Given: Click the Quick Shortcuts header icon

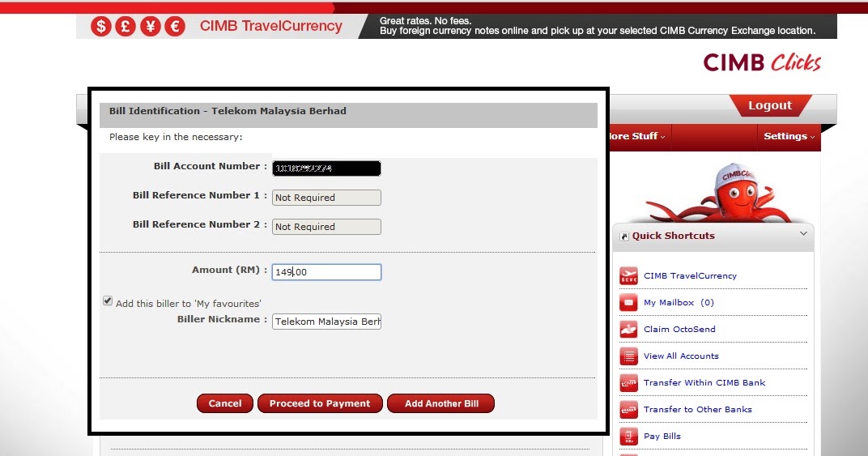Looking at the screenshot, I should pyautogui.click(x=624, y=237).
